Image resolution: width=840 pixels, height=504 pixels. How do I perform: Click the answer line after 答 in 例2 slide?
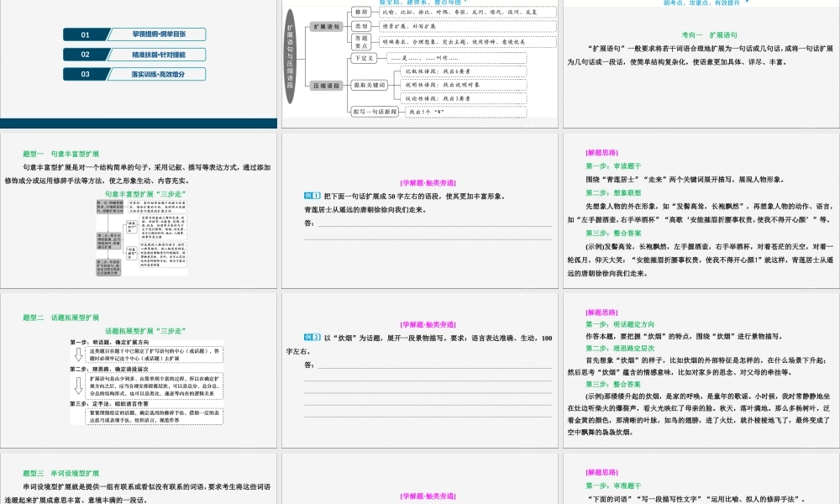[x=434, y=366]
